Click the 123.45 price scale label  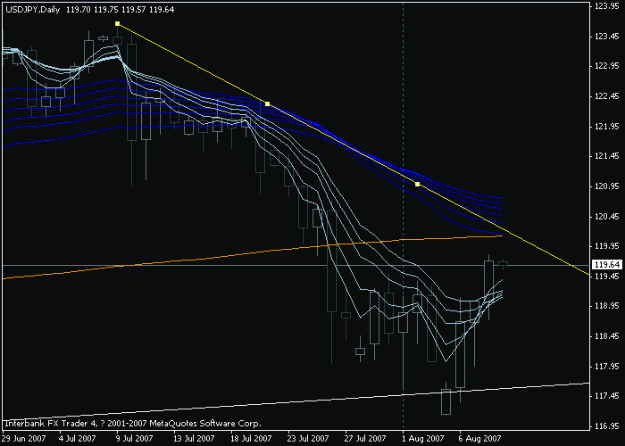coord(607,36)
